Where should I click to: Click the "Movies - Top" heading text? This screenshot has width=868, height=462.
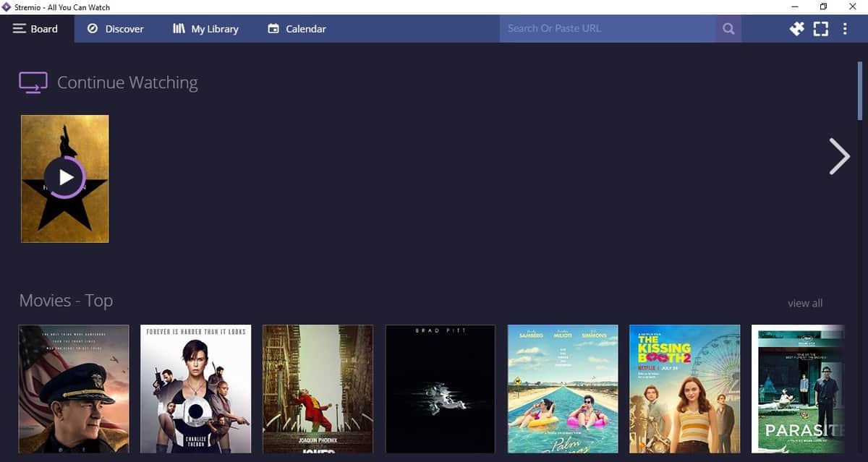click(66, 300)
